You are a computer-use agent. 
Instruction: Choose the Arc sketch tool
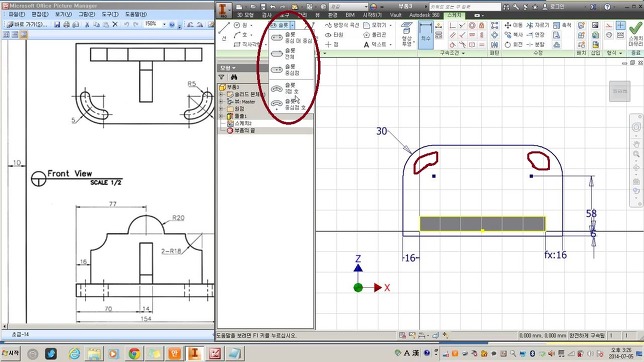tap(242, 35)
